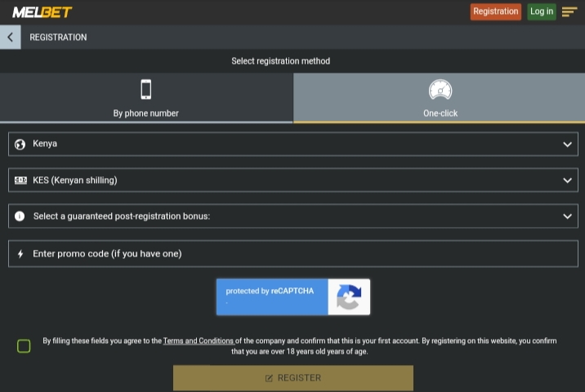Screen dimensions: 585x392
Task: Click the lightning bolt promo icon
Action: coord(20,254)
